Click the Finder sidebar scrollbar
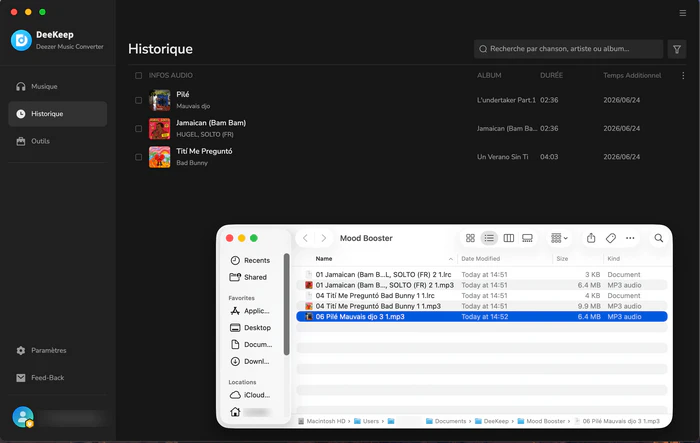 (x=287, y=304)
